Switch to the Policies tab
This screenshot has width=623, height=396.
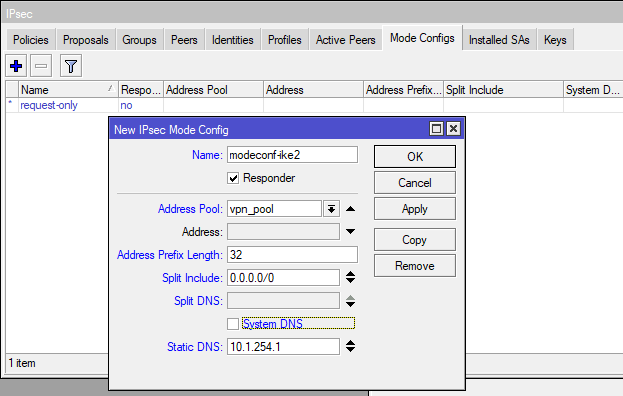31,40
